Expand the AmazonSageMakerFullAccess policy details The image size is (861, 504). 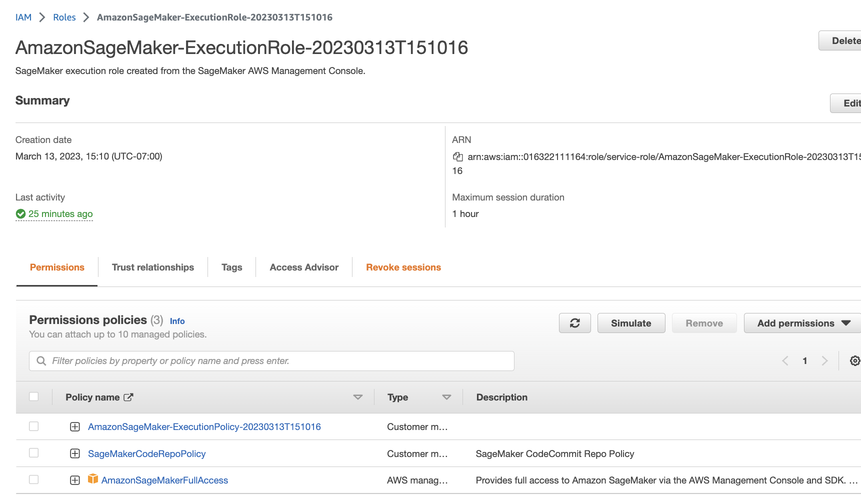click(x=75, y=480)
